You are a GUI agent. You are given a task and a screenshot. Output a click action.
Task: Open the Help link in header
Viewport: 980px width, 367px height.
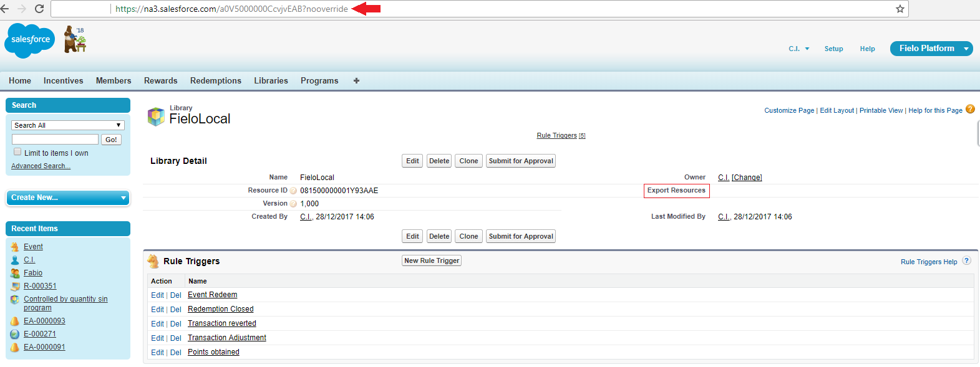[867, 49]
